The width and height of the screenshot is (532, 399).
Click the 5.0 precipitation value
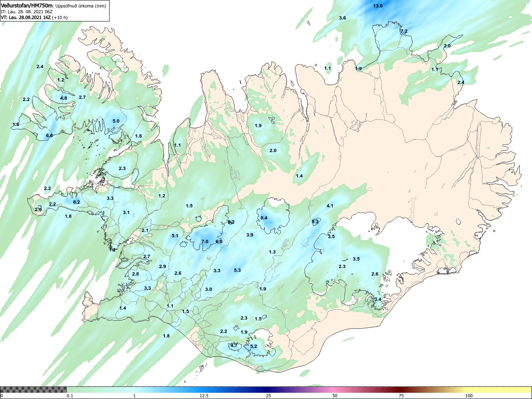click(x=116, y=121)
